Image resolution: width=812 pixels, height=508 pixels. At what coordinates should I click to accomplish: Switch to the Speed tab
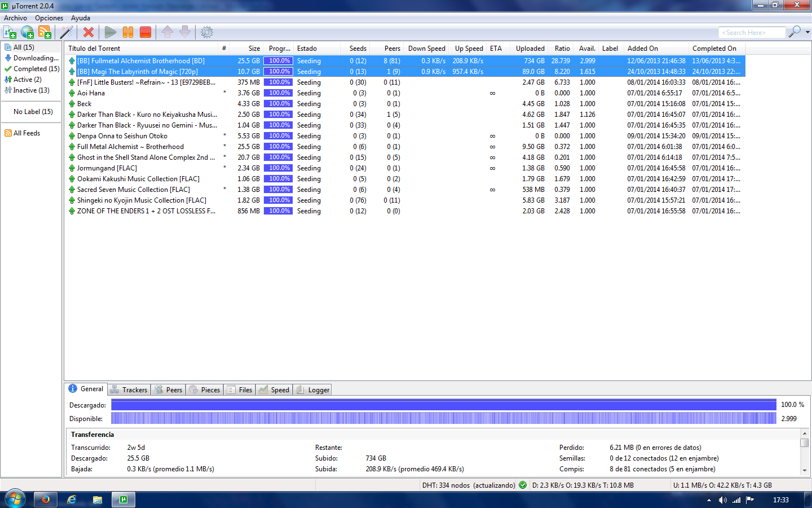click(274, 390)
